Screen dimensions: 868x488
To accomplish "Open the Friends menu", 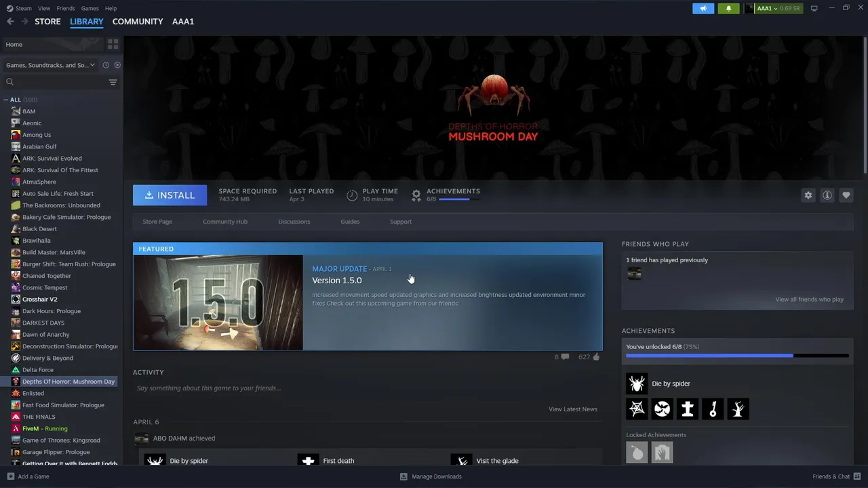I will pos(66,8).
